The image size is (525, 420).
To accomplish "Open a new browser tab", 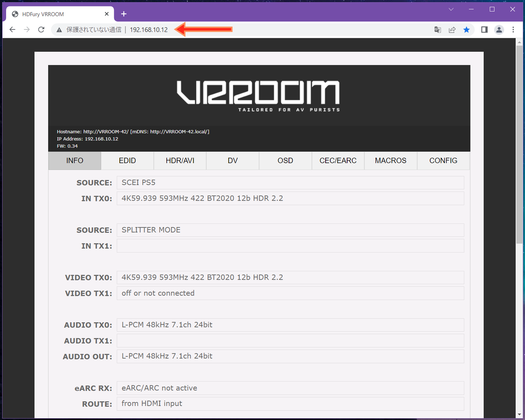I will (124, 14).
